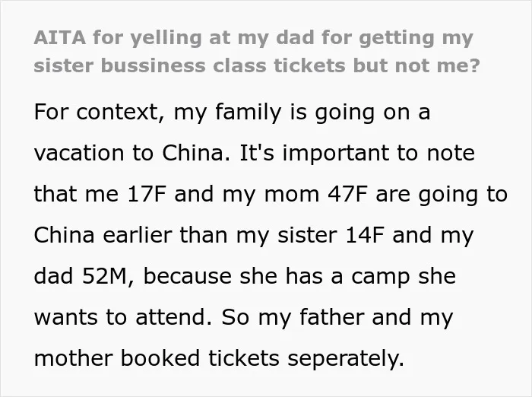Viewport: 532px width, 397px height.
Task: Click the word "vacation" in the body
Action: point(79,153)
